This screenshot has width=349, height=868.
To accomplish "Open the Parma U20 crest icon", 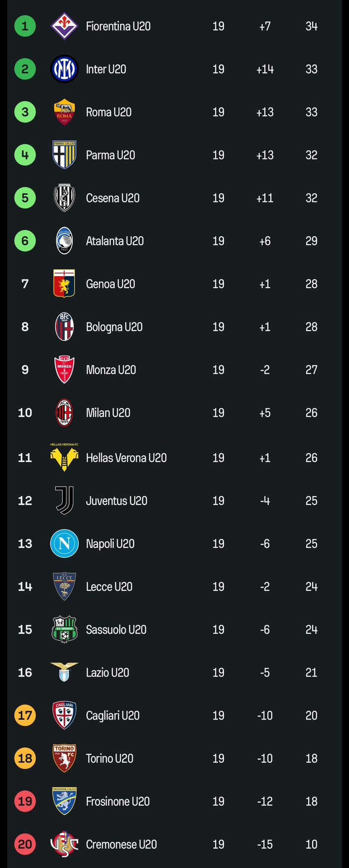I will 64,155.
